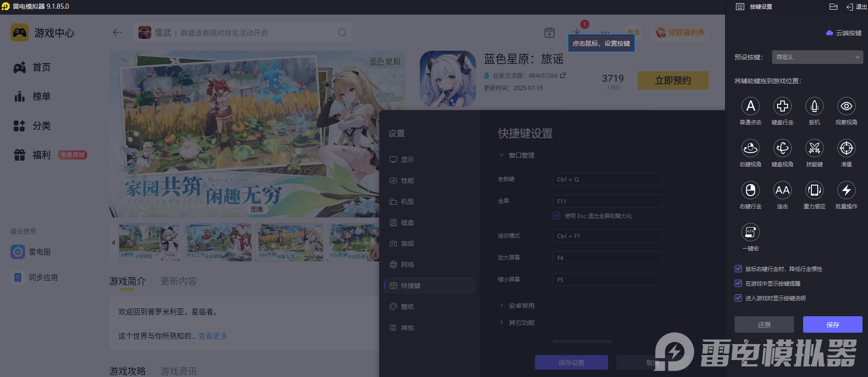Click the 领取福利券 button
The image size is (868, 377).
680,32
